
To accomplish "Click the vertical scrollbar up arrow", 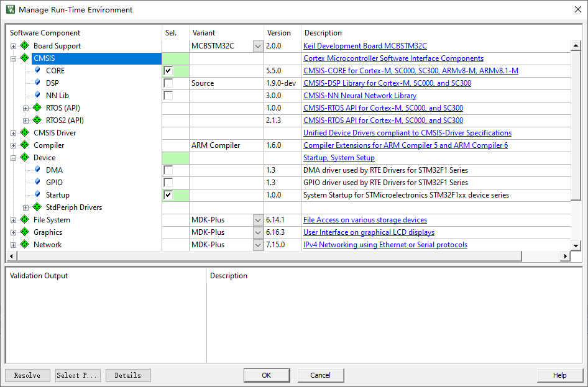I will (x=576, y=46).
